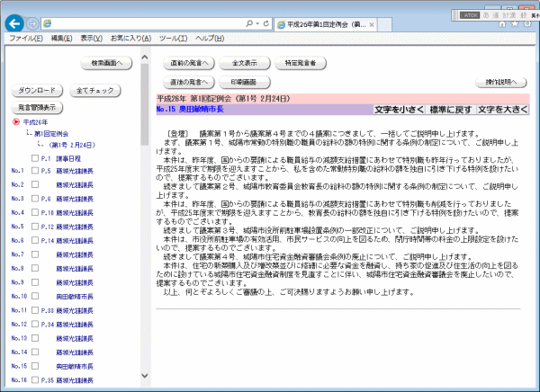Open the 表示(V) menu
Image resolution: width=540 pixels, height=392 pixels.
92,38
